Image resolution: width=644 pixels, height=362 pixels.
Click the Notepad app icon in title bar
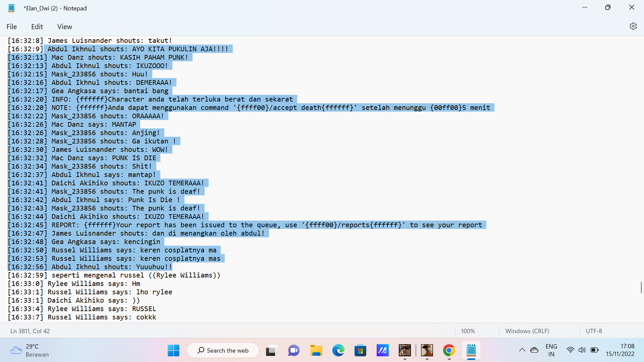[12, 8]
